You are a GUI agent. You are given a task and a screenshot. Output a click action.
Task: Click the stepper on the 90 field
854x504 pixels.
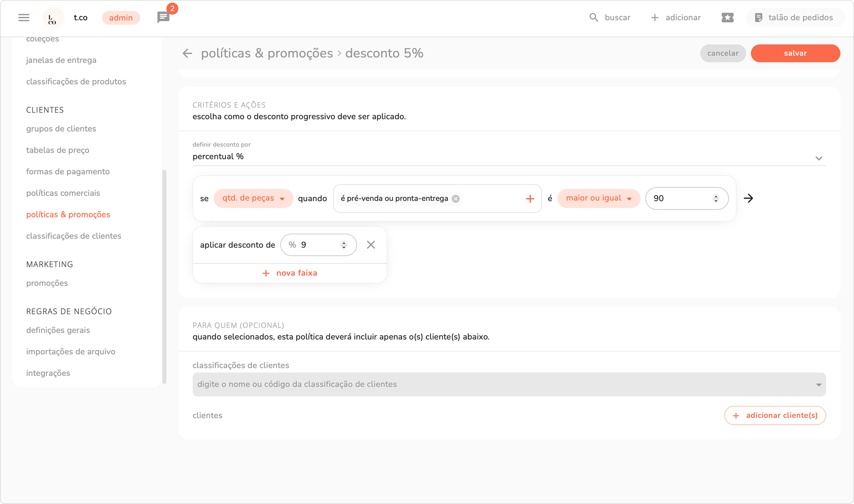click(716, 198)
